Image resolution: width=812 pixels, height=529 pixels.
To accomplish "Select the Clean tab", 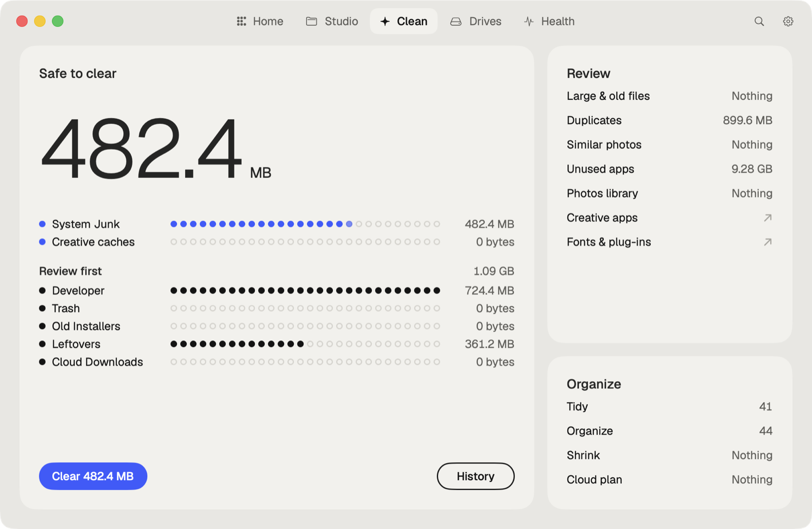I will click(403, 21).
